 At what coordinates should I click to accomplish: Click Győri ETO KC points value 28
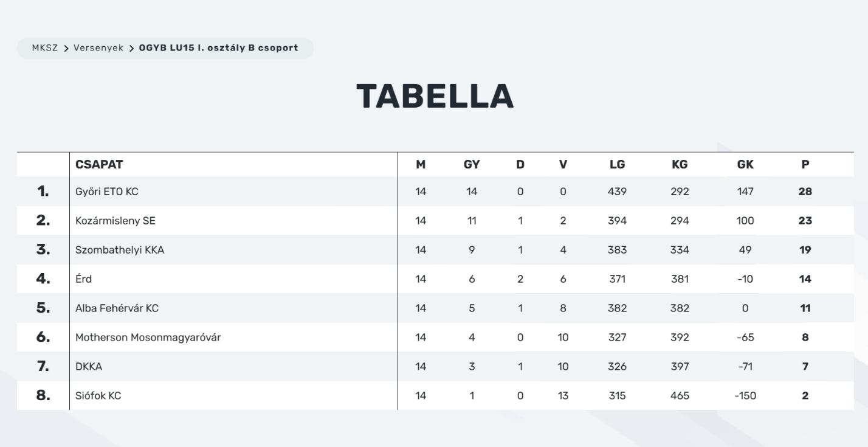[x=805, y=192]
